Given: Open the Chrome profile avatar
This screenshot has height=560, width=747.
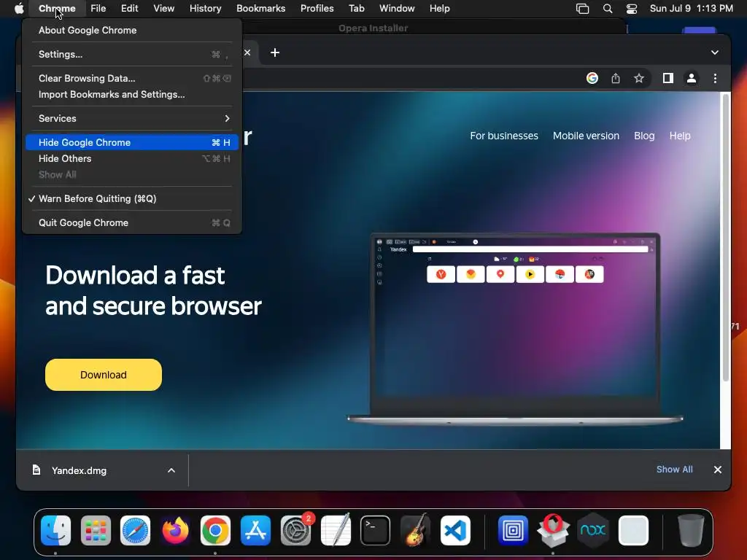Looking at the screenshot, I should [x=692, y=78].
